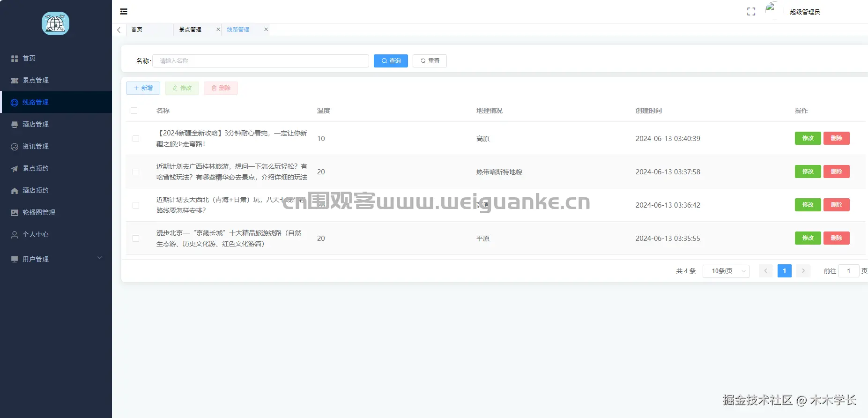Click the 2024-06-13 03:40:39 timestamp
This screenshot has height=418, width=868.
coord(668,139)
